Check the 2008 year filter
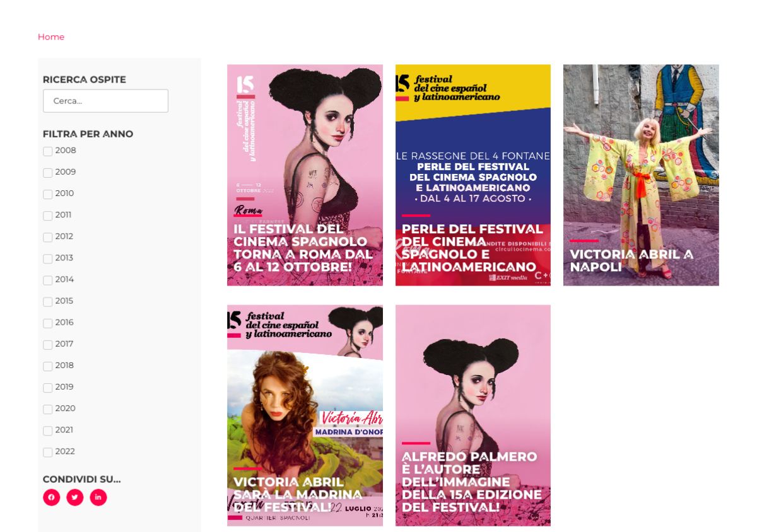This screenshot has width=757, height=532. (x=48, y=151)
